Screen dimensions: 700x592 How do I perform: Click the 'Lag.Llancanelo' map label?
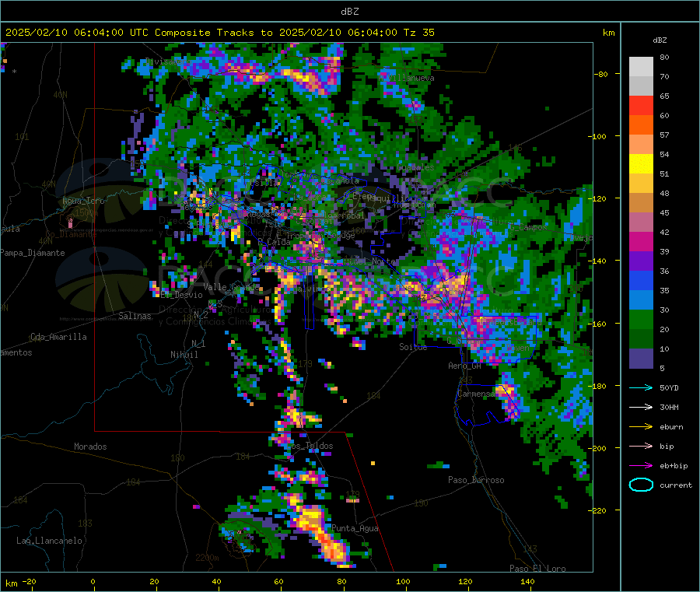pyautogui.click(x=49, y=541)
